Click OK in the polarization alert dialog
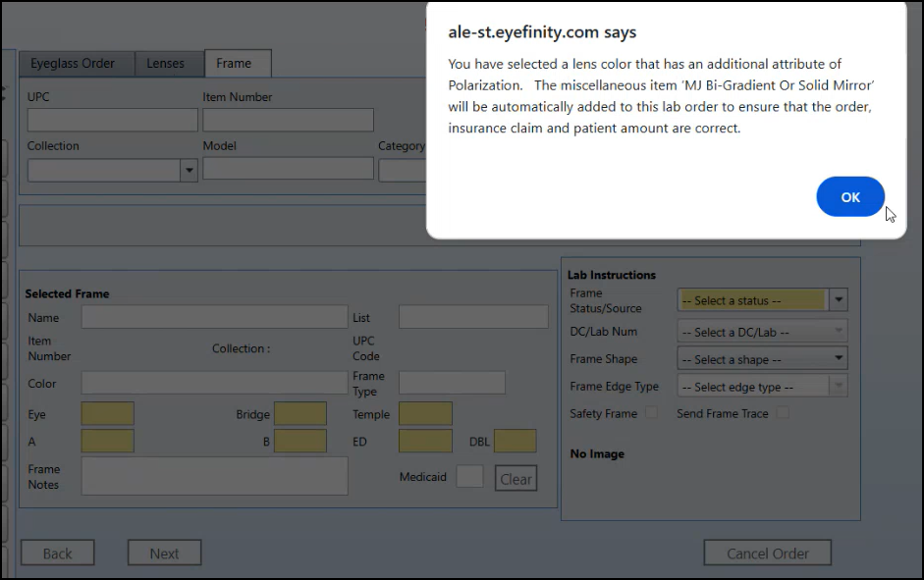Screen dimensions: 924x580 point(849,197)
